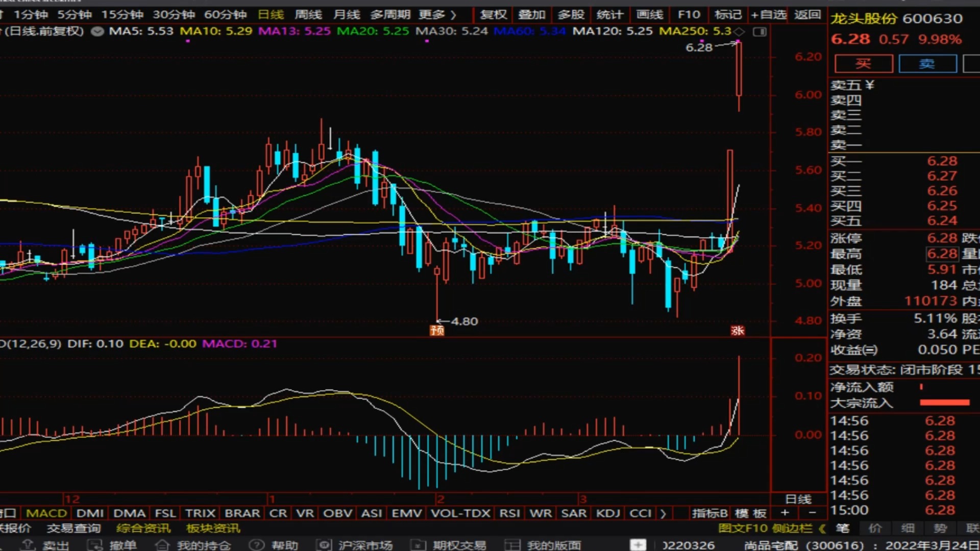Zoom out chart with minus button
This screenshot has height=551, width=980.
(812, 513)
